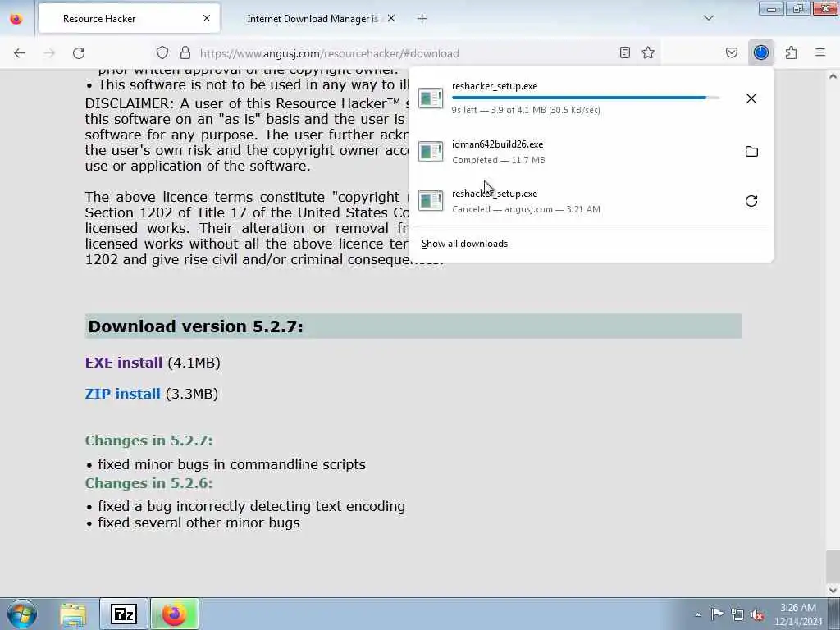
Task: Close the Resource Hacker tab
Action: click(207, 18)
